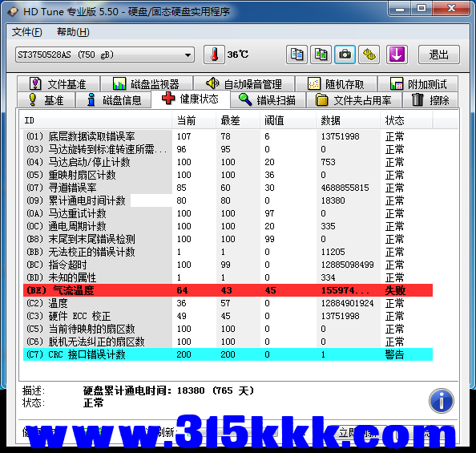476x453 pixels.
Task: Select the (0C) 通电周期计数 row
Action: pos(228,226)
